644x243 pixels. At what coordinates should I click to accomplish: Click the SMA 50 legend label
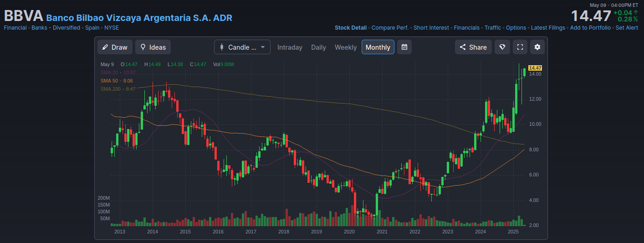pos(117,81)
